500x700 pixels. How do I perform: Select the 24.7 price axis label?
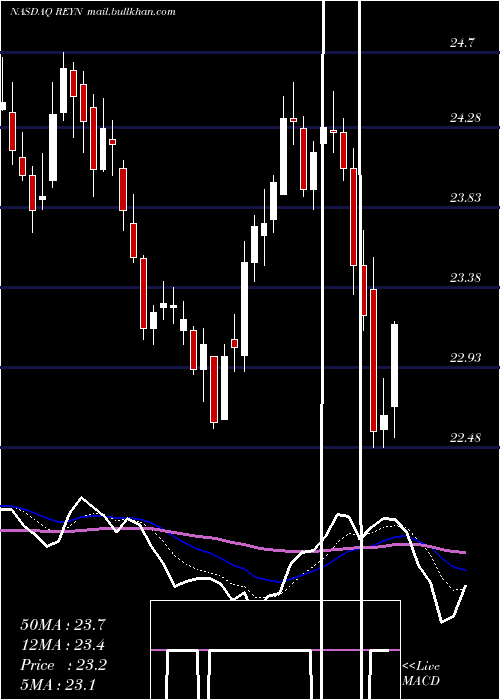click(x=462, y=43)
